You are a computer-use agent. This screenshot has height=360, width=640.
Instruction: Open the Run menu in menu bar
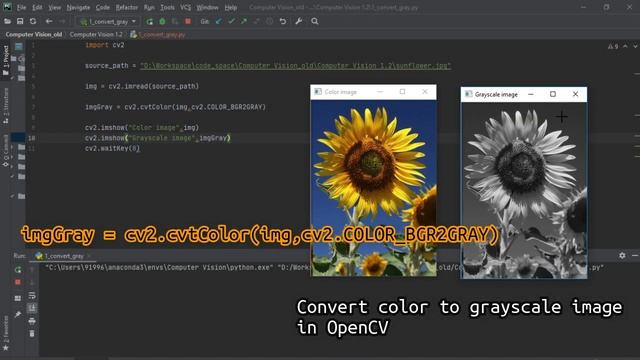click(149, 7)
